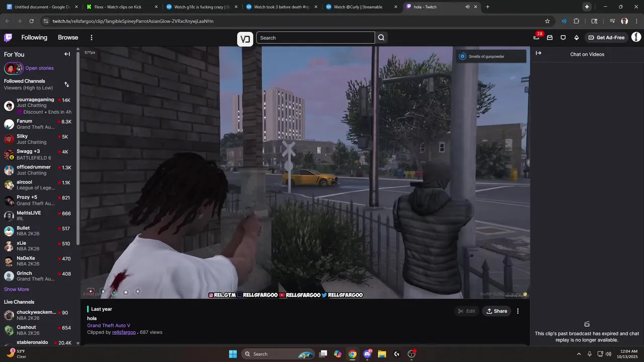This screenshot has width=644, height=362.
Task: Open the Twitch profile avatar menu
Action: tap(636, 37)
